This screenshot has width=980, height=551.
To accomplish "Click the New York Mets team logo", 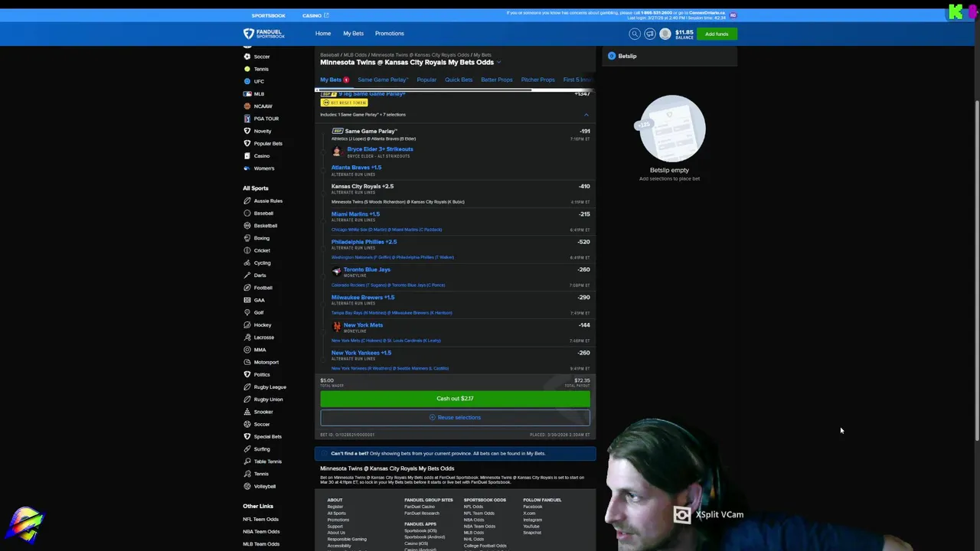I will 336,327.
